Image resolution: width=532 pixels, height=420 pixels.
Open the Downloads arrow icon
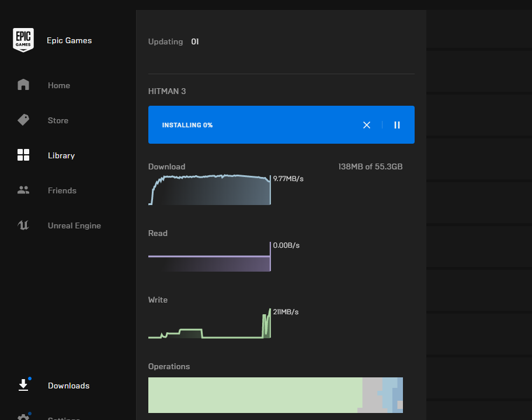click(x=23, y=385)
